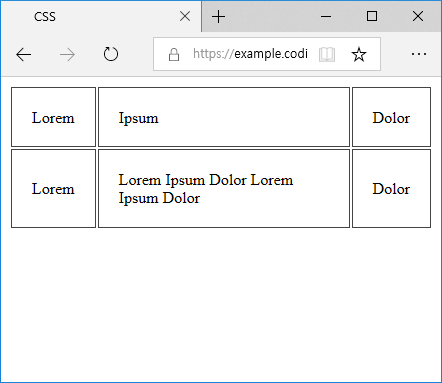Screen dimensions: 442x383
Task: Click 'Lorem' cell in first row
Action: (x=53, y=117)
